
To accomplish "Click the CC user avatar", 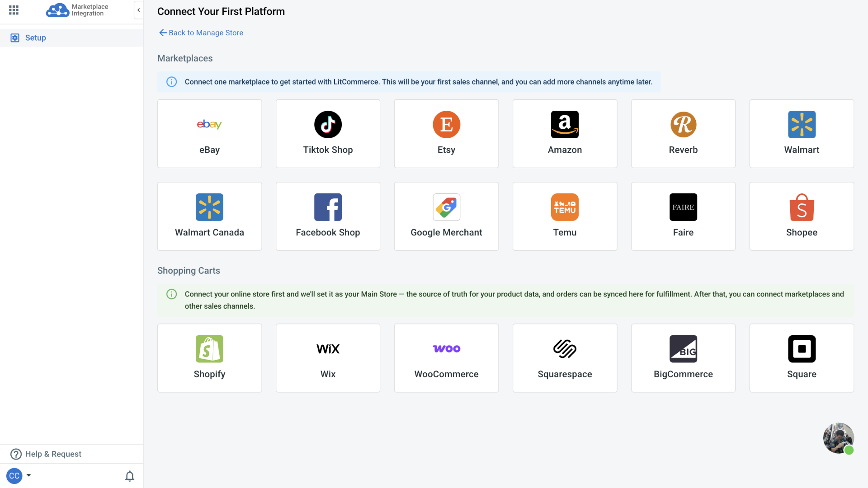I will [14, 476].
